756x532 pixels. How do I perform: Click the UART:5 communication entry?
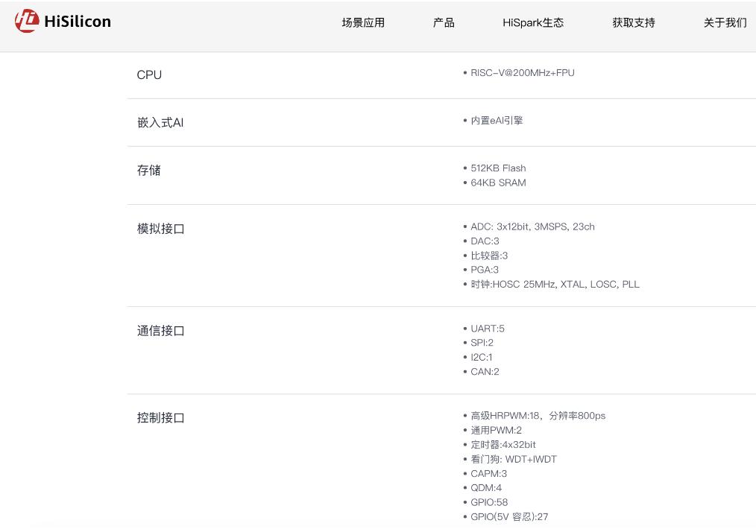tap(488, 329)
